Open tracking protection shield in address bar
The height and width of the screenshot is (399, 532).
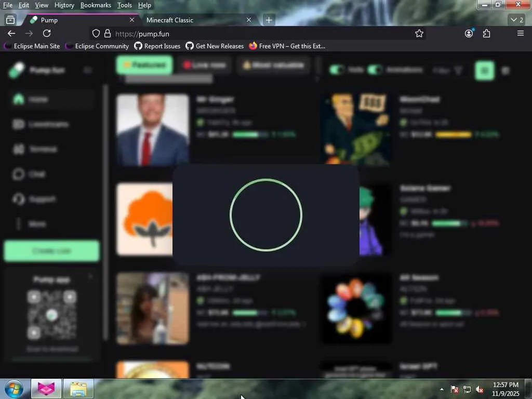96,33
